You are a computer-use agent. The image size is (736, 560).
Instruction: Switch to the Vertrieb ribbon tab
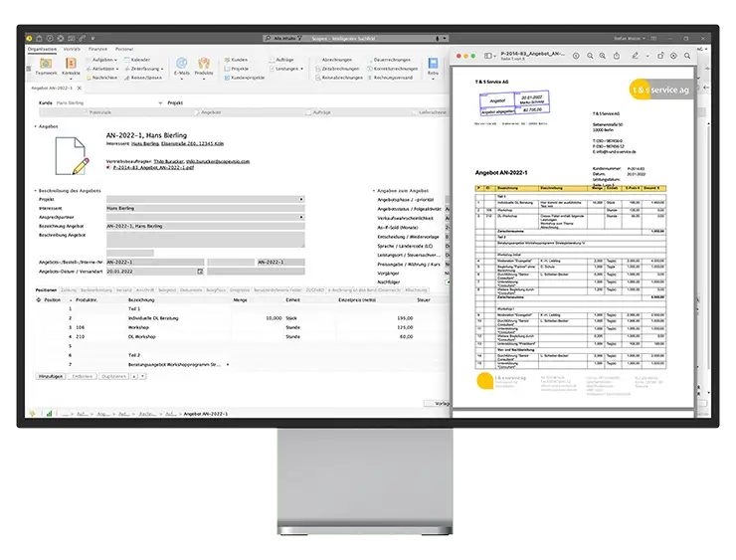[x=72, y=48]
